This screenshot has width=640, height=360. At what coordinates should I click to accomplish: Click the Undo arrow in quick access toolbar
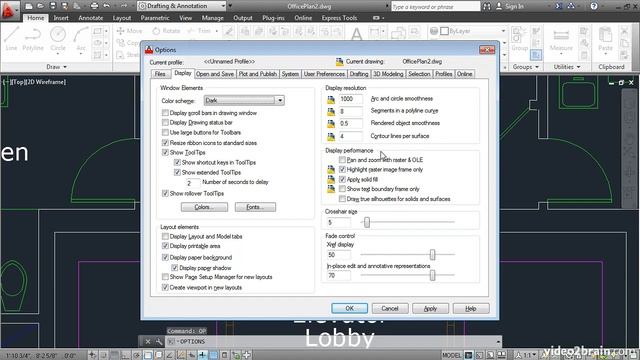click(107, 6)
